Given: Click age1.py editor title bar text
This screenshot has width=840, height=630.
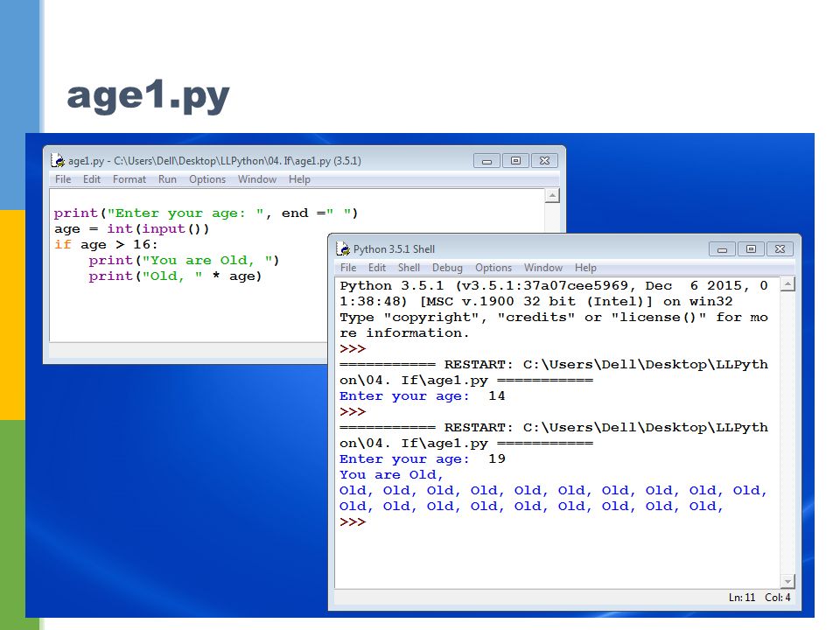Looking at the screenshot, I should [x=214, y=161].
